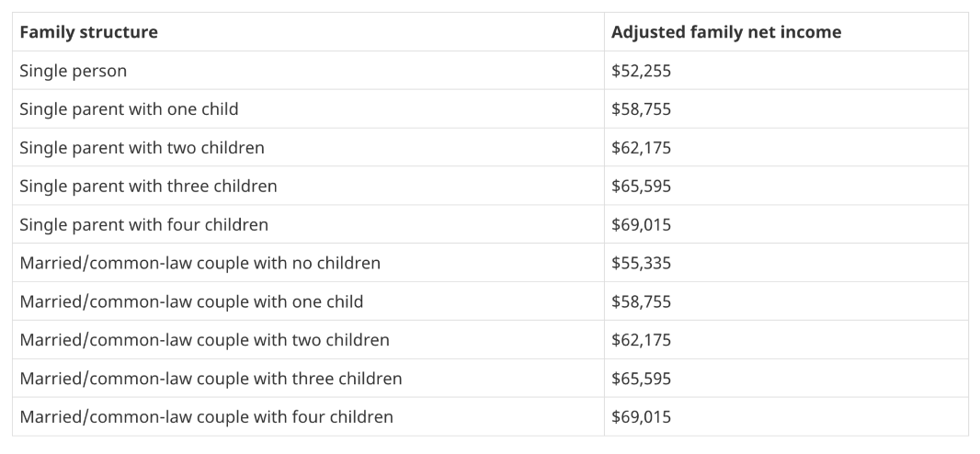Select "Single parent with two children" cell
The image size is (980, 454).
point(142,148)
